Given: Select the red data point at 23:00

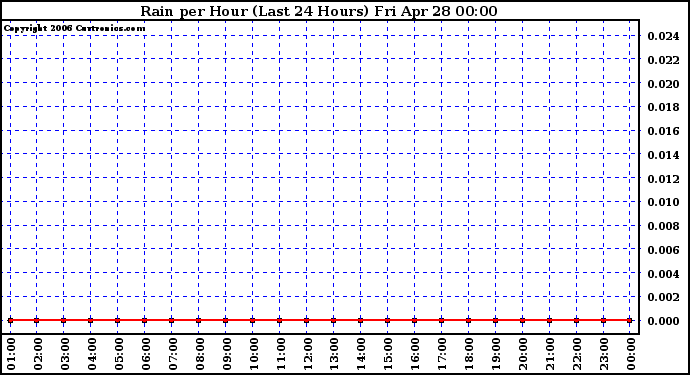Looking at the screenshot, I should pos(603,320).
